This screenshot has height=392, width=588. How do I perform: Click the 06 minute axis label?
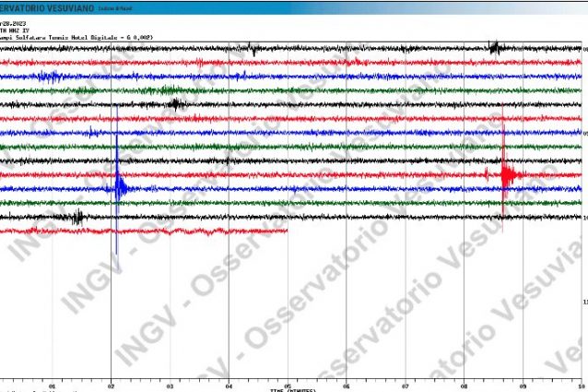point(347,386)
